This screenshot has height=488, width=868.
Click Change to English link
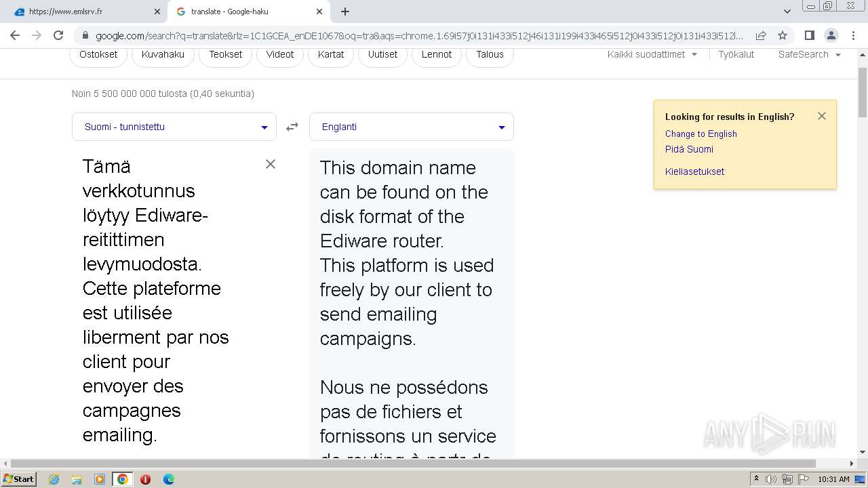(x=701, y=134)
